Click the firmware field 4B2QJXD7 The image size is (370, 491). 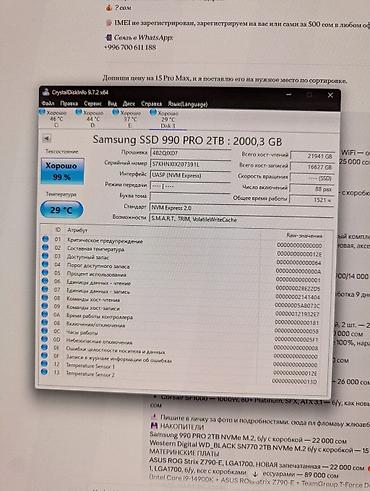(x=190, y=153)
